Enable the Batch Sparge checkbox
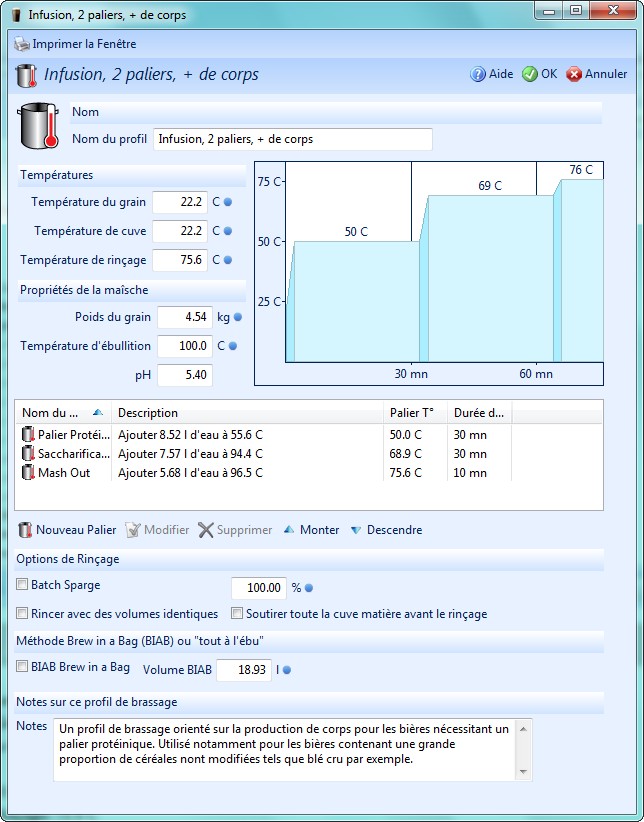 [x=23, y=585]
